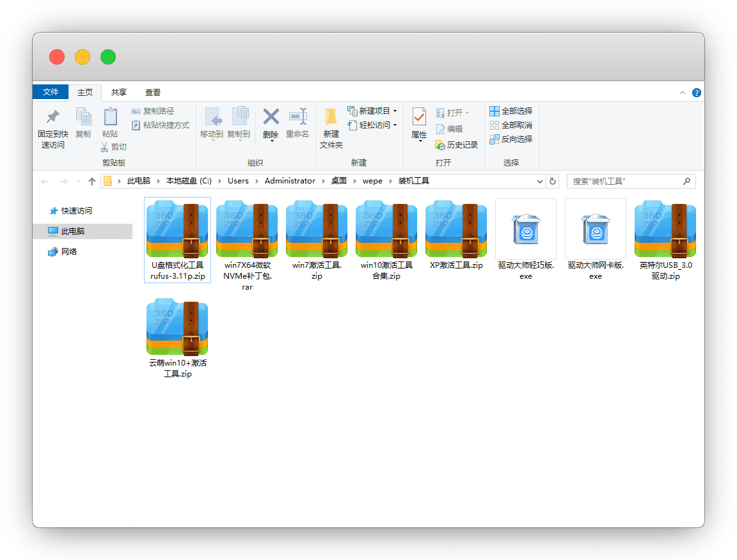Click the Copy (复制) ribbon icon

point(83,117)
